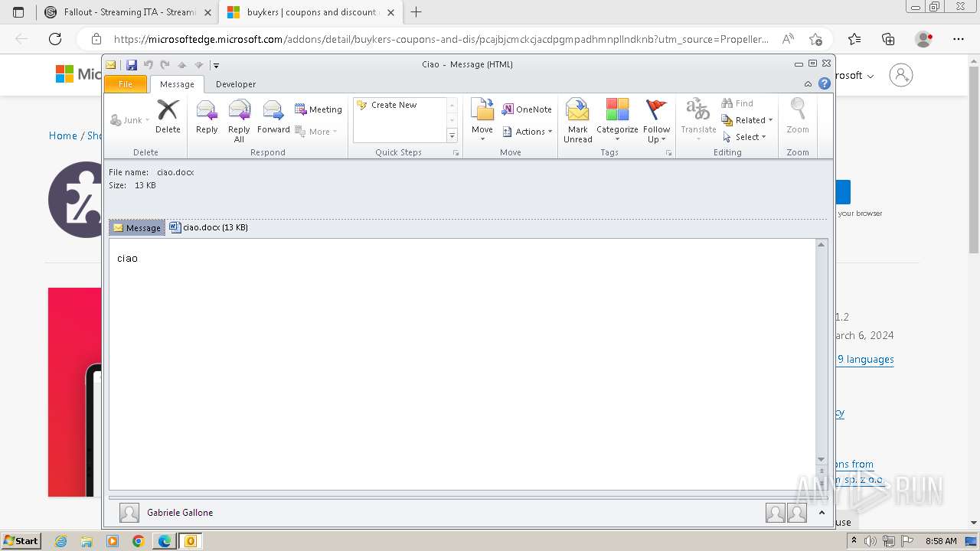The width and height of the screenshot is (980, 551).
Task: Click the Outlook icon in the taskbar
Action: point(191,541)
